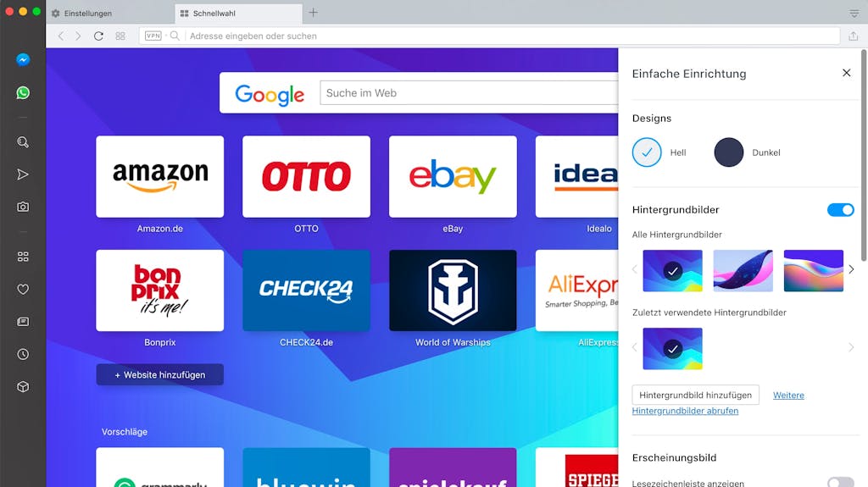Open the eBay speed dial tile
This screenshot has height=487, width=868.
tap(453, 176)
